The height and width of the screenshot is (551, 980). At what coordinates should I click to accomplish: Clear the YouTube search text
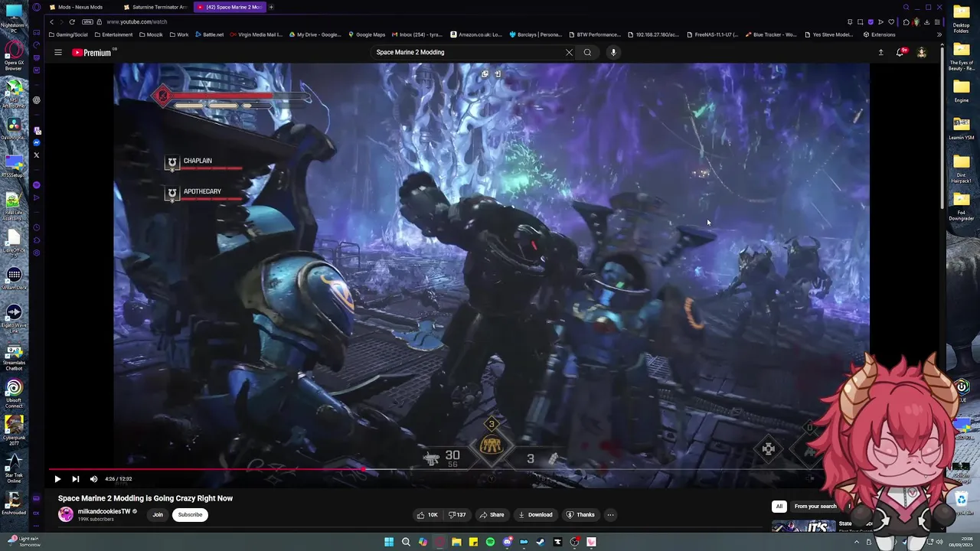(x=569, y=52)
